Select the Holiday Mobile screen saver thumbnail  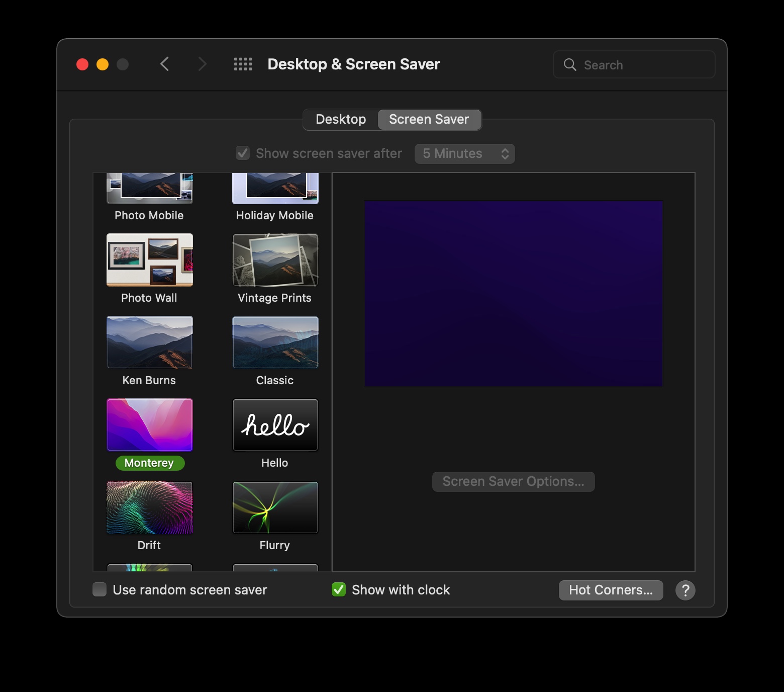(275, 188)
